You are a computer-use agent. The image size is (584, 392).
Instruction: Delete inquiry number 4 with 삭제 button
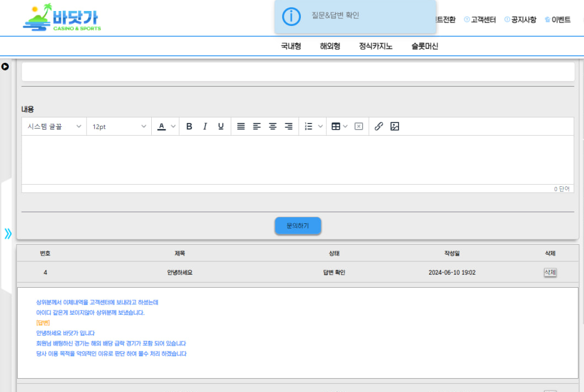click(550, 272)
